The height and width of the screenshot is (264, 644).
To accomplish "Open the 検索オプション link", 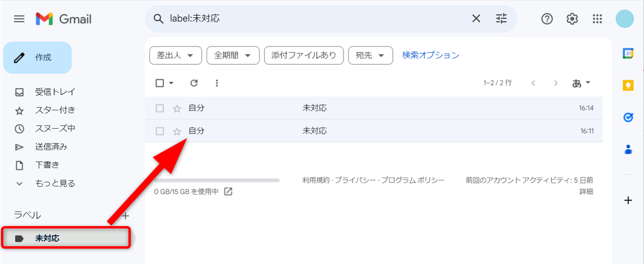I will (430, 55).
